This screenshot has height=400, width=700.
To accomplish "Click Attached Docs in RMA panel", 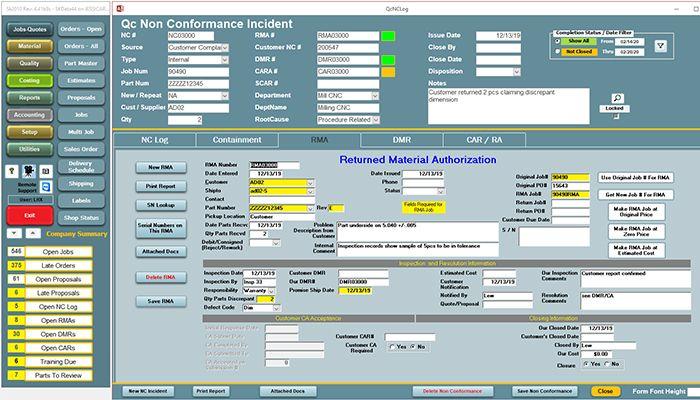I will click(161, 252).
